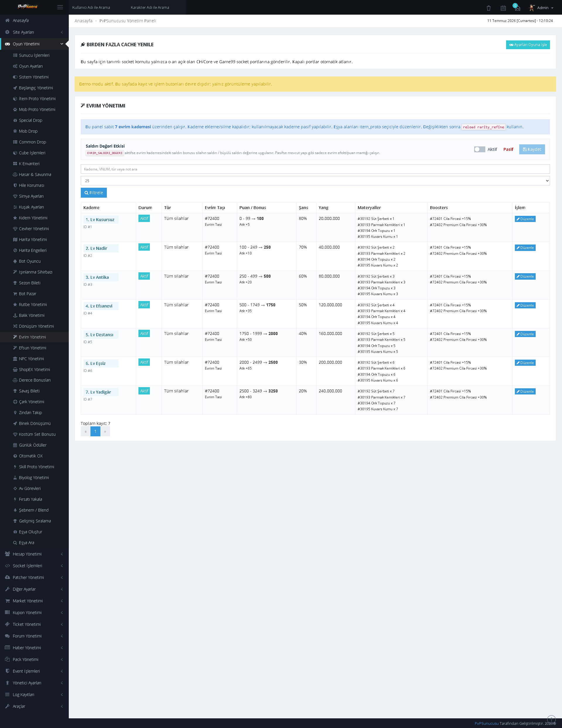Image resolution: width=562 pixels, height=728 pixels.
Task: Click the Filtrele button
Action: pyautogui.click(x=94, y=193)
